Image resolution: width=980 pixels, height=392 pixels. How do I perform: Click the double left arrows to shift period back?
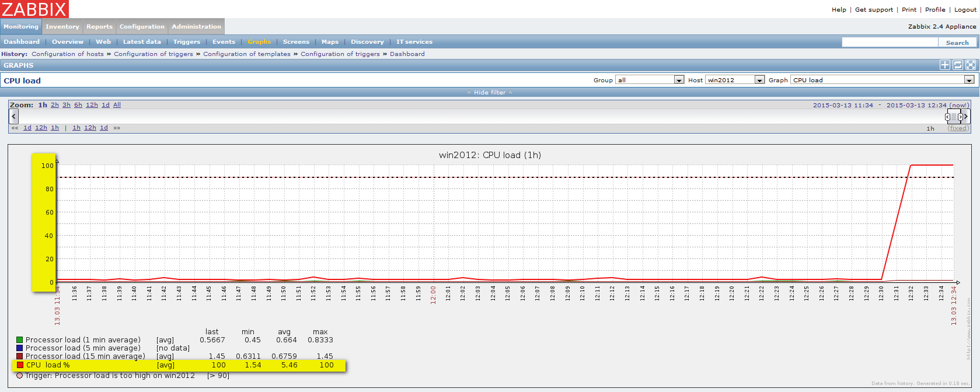tap(15, 128)
